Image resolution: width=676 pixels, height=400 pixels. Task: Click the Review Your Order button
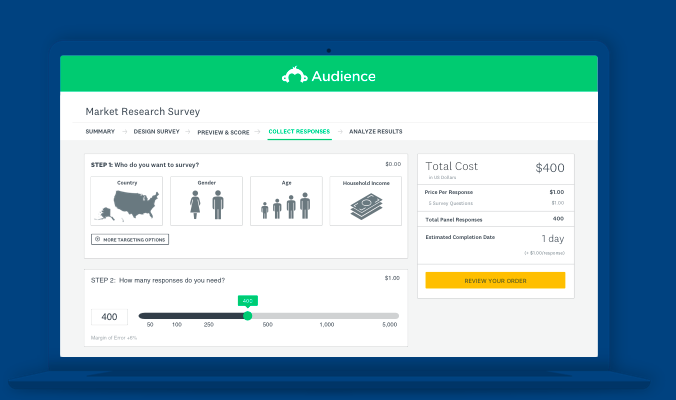pyautogui.click(x=495, y=280)
